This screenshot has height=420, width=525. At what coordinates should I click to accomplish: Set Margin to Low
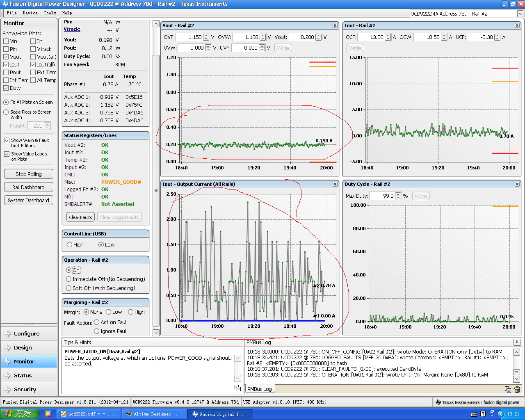109,312
